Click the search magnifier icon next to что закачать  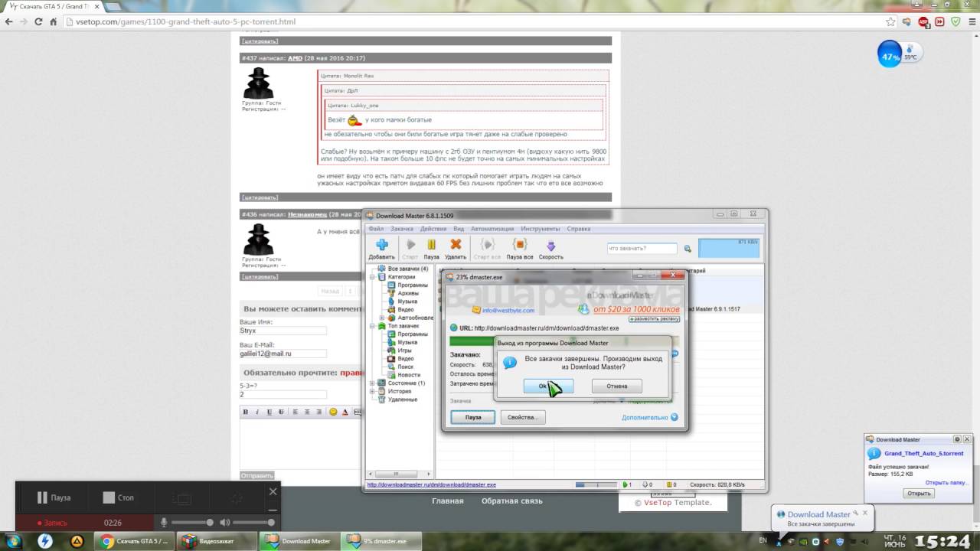[x=688, y=249]
